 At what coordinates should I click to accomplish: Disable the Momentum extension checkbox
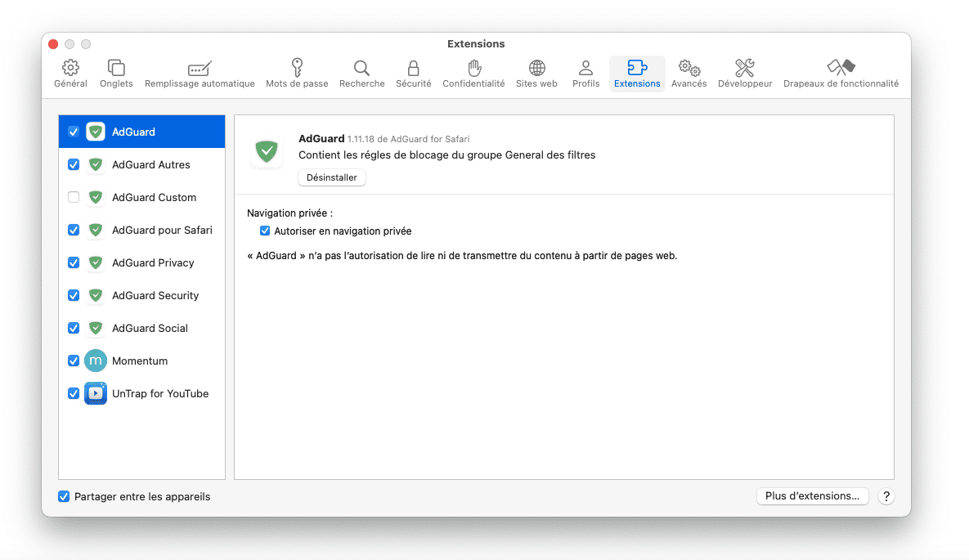(x=74, y=361)
